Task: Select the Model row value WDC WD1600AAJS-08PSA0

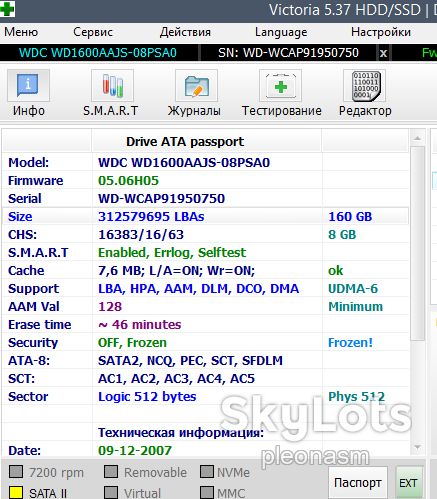Action: pos(184,163)
